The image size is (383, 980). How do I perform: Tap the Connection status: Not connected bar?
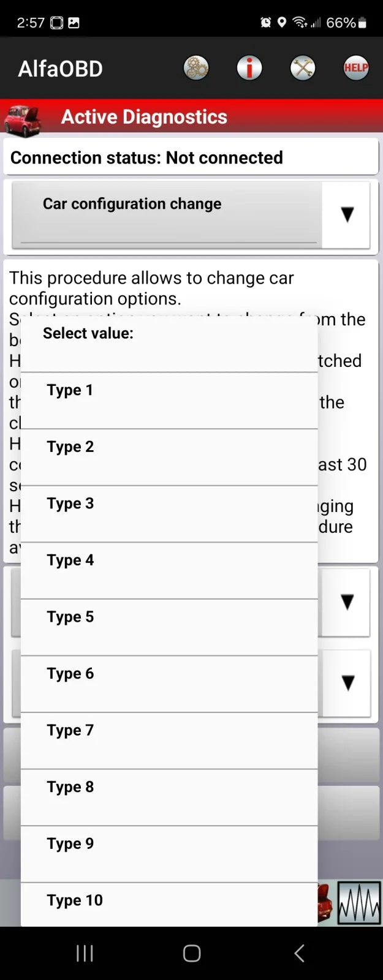[191, 157]
